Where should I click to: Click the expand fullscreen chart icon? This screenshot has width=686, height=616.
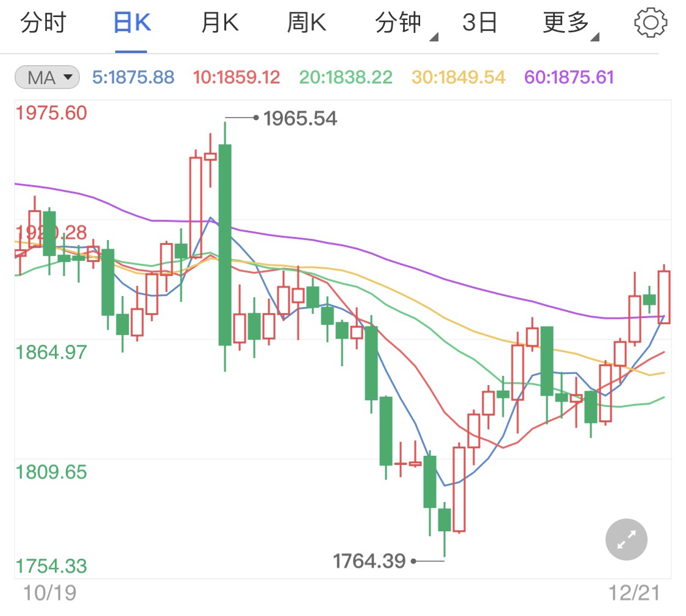coord(626,539)
